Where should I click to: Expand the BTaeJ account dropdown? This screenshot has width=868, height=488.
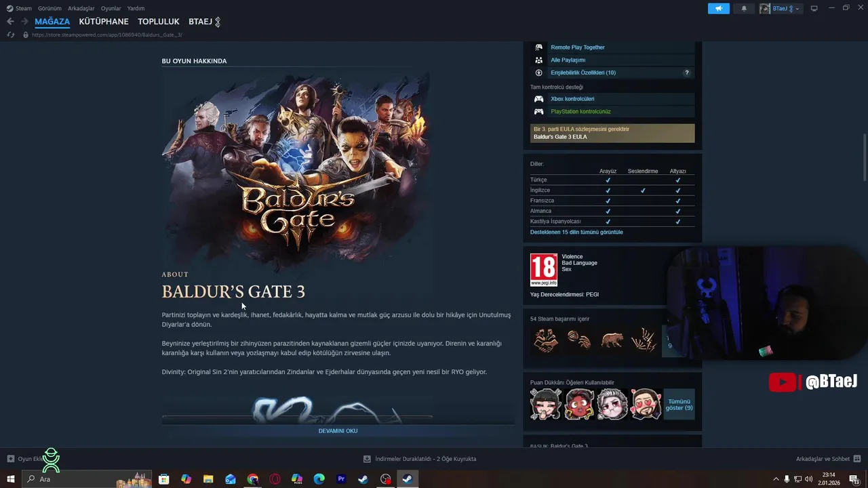pos(781,8)
